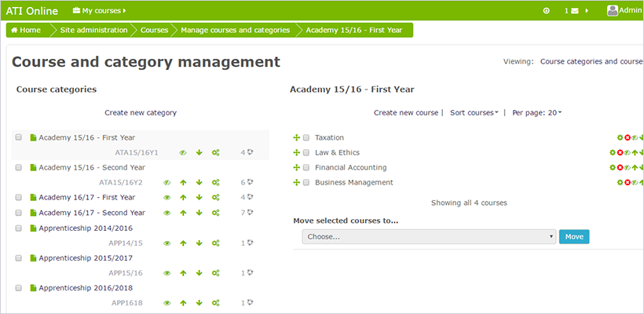Check the Business Management course checkbox
The image size is (644, 314).
(307, 182)
